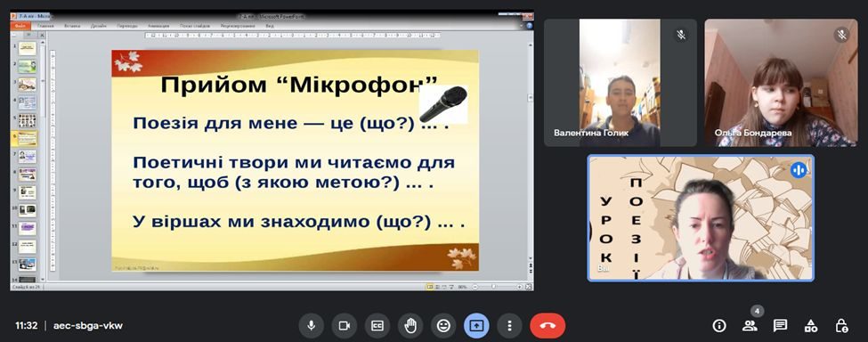Select Ольга Бондарева's video tile
Screen dimensions: 868x342
[781, 83]
